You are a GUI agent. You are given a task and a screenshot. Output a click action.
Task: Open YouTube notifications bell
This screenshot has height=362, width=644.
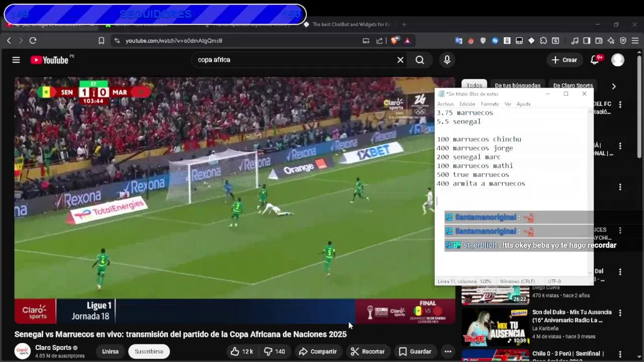click(595, 60)
